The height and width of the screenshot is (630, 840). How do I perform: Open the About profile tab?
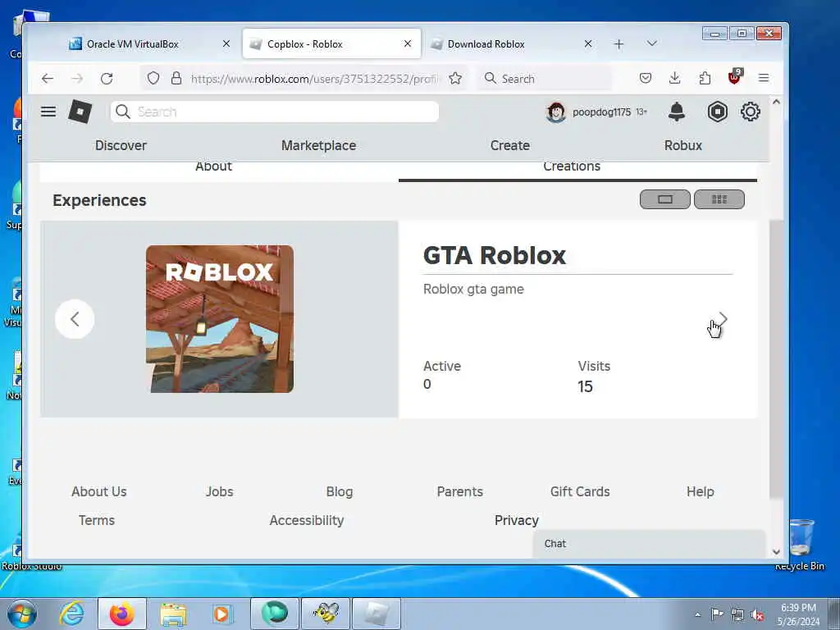point(213,167)
